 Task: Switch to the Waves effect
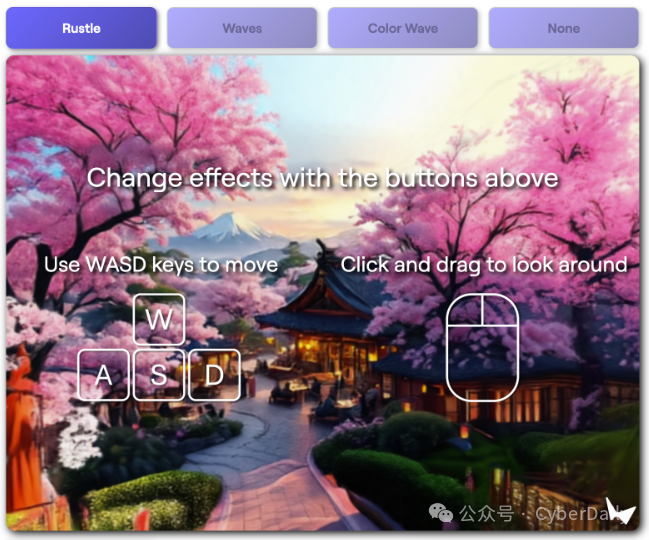point(242,28)
